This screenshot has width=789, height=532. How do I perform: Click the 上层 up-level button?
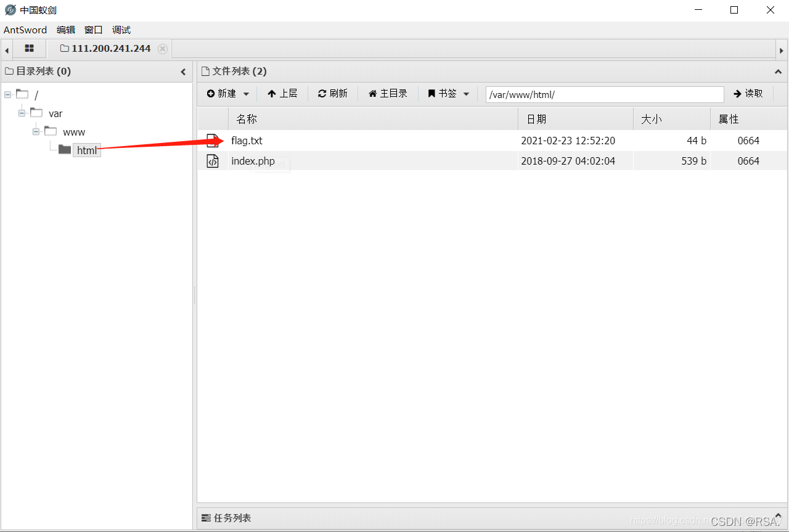tap(282, 94)
